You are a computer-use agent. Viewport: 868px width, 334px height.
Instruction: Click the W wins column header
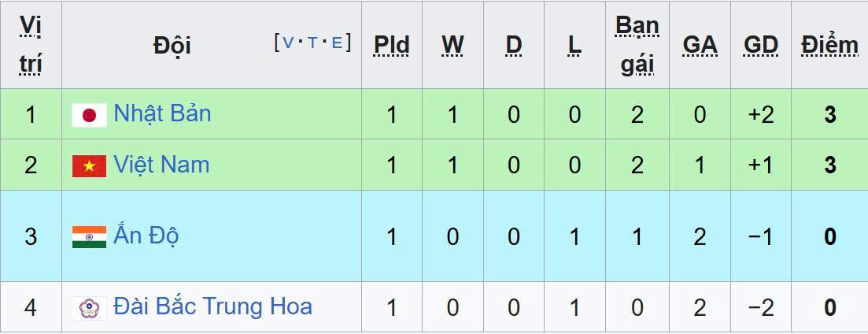pos(452,46)
